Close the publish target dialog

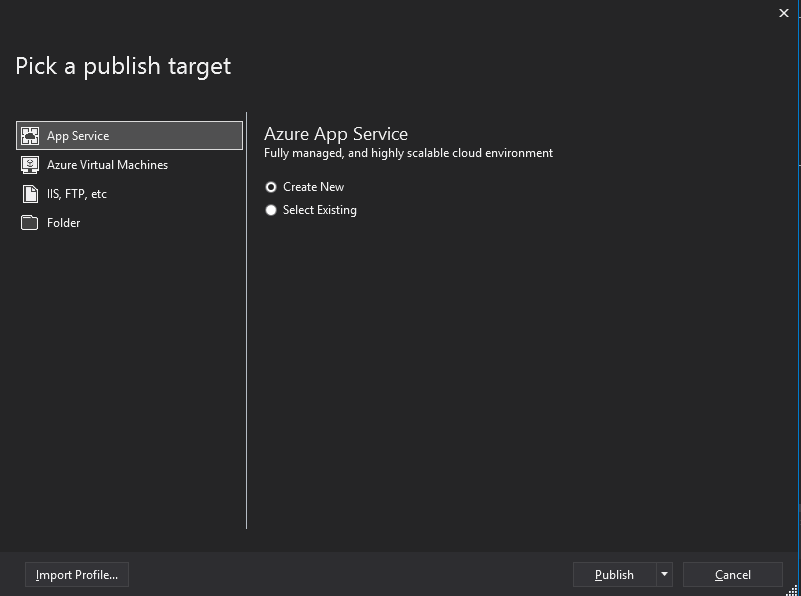click(x=784, y=13)
